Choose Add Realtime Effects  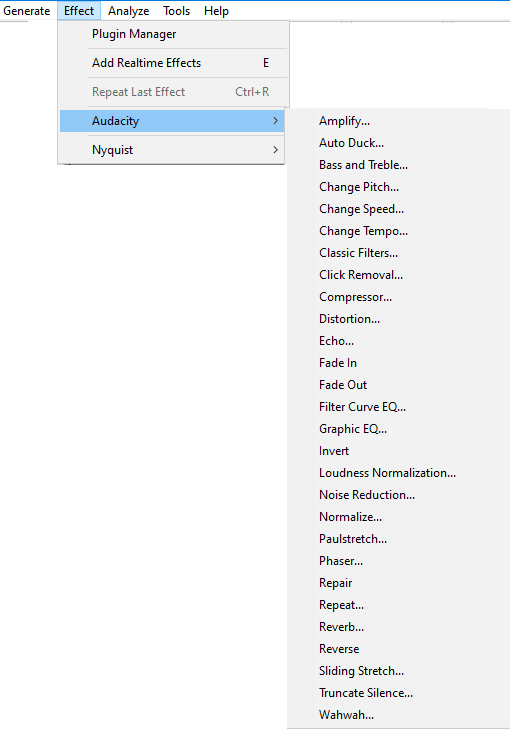tap(173, 63)
